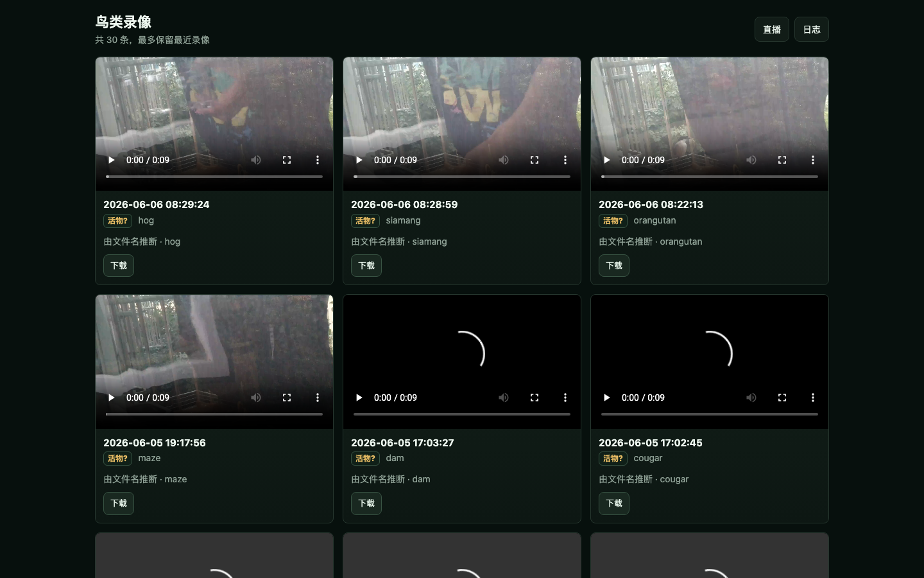
Task: Select timestamp 2026-06-06 08:29:24
Action: coord(157,204)
